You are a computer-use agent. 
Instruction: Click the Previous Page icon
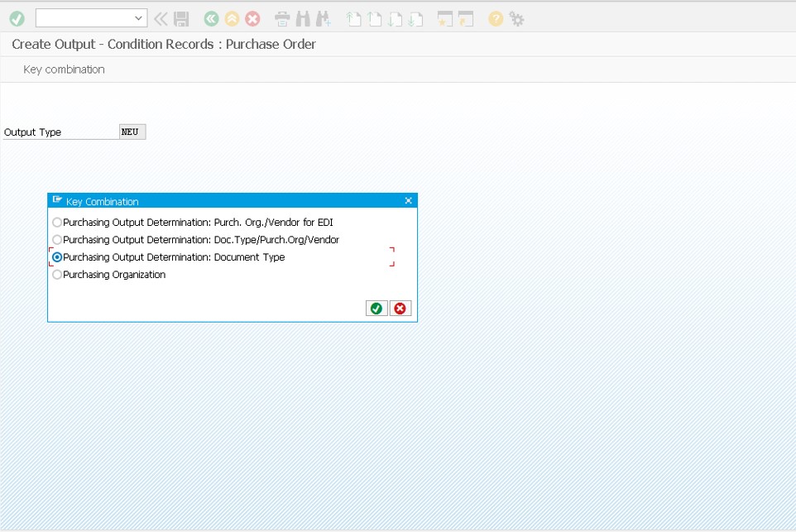coord(375,19)
